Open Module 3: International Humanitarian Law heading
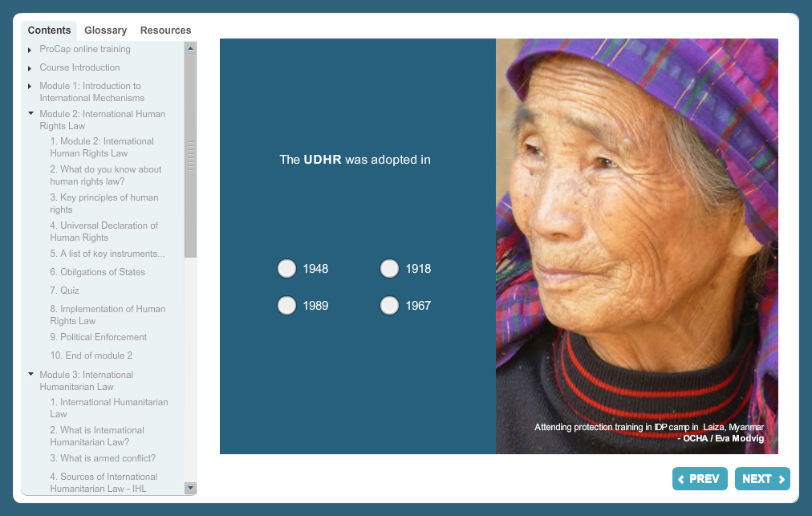Image resolution: width=812 pixels, height=516 pixels. coord(86,380)
